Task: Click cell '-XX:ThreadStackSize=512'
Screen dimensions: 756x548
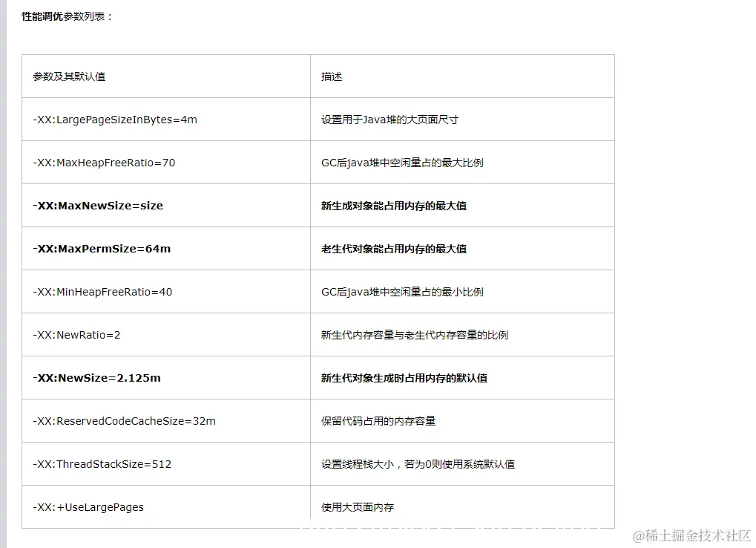Action: [102, 464]
